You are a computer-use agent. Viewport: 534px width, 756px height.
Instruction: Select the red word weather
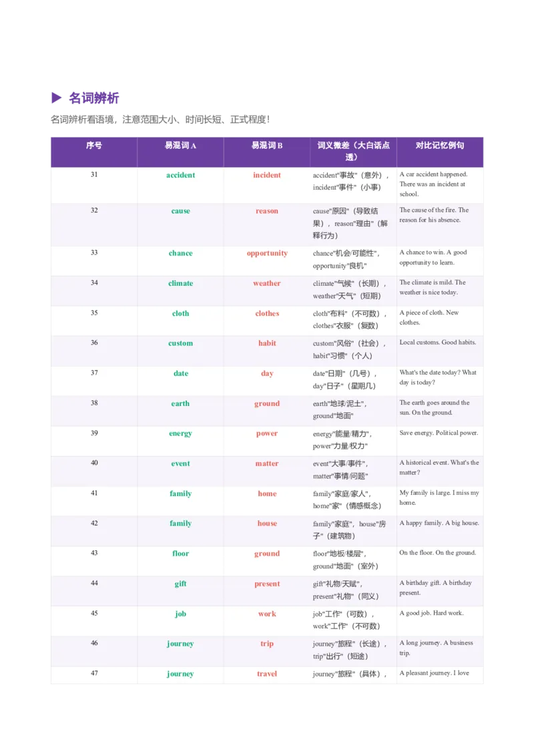267,283
